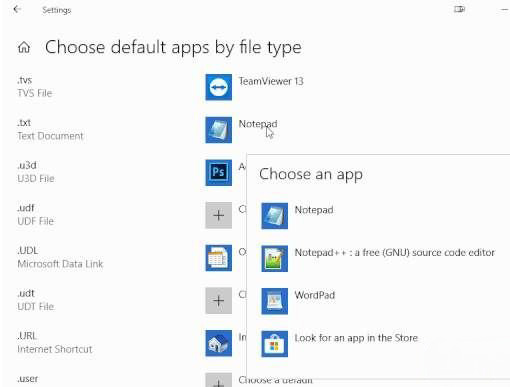Click the Internet Shortcut app icon for .URL
This screenshot has height=387, width=510.
click(218, 343)
